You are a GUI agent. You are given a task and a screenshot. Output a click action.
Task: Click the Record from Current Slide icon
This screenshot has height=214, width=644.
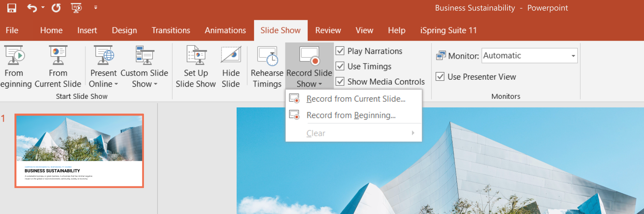click(294, 98)
